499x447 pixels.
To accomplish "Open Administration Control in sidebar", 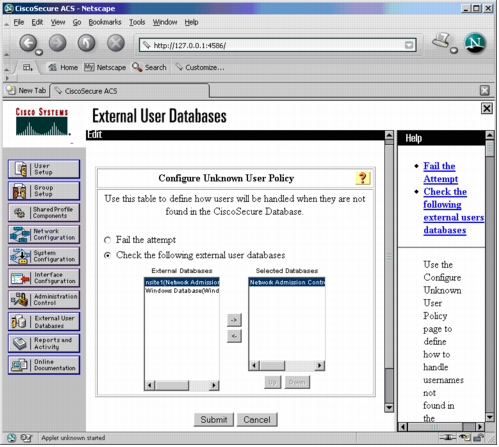I will coord(44,300).
